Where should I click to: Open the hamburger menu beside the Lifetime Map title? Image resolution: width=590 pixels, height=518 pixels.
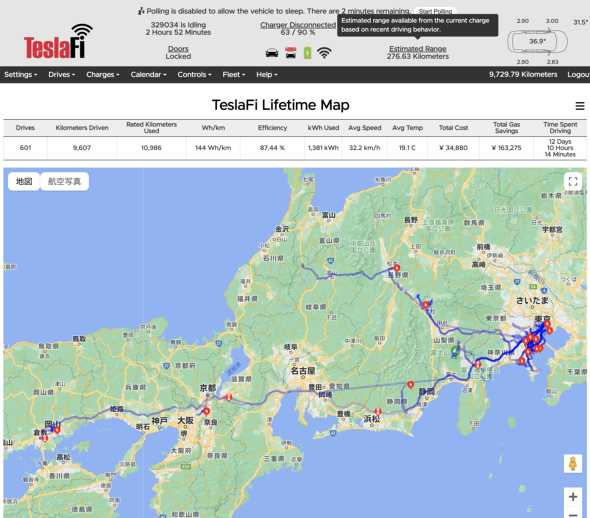580,106
